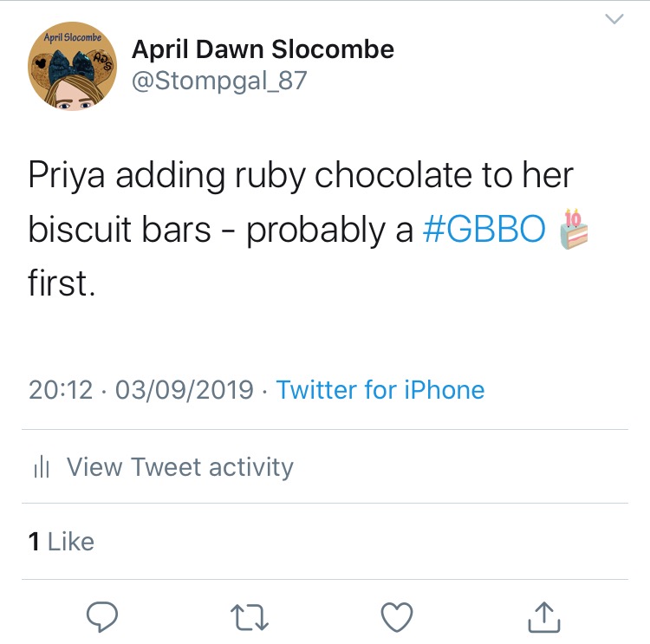650x644 pixels.
Task: Like the tweet with the heart icon
Action: click(396, 616)
